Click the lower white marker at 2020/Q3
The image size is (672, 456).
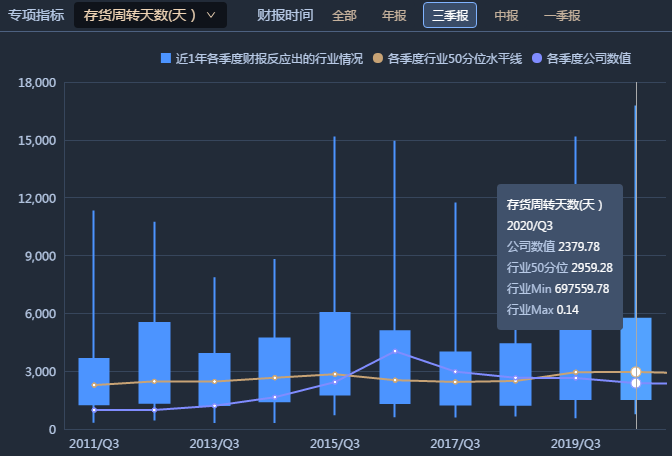click(636, 383)
